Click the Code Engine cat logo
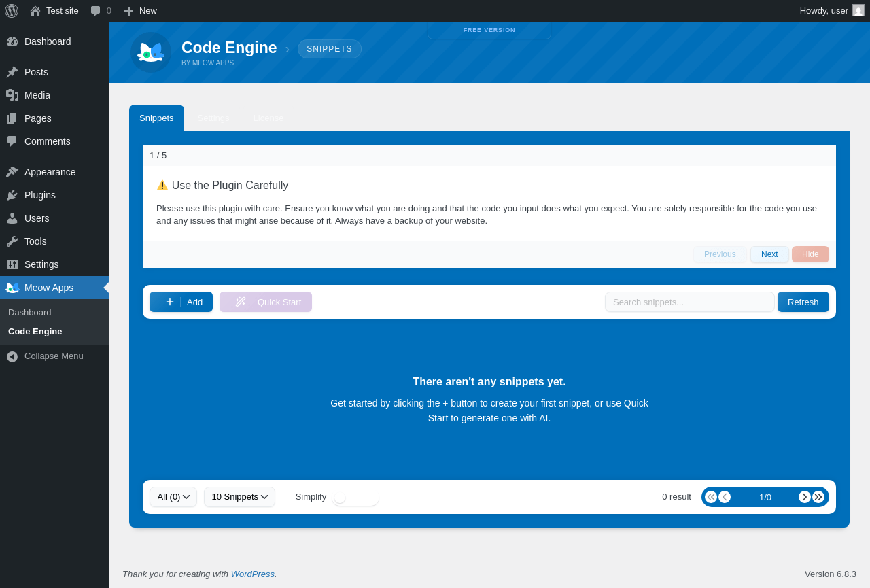Image resolution: width=870 pixels, height=588 pixels. pyautogui.click(x=151, y=52)
